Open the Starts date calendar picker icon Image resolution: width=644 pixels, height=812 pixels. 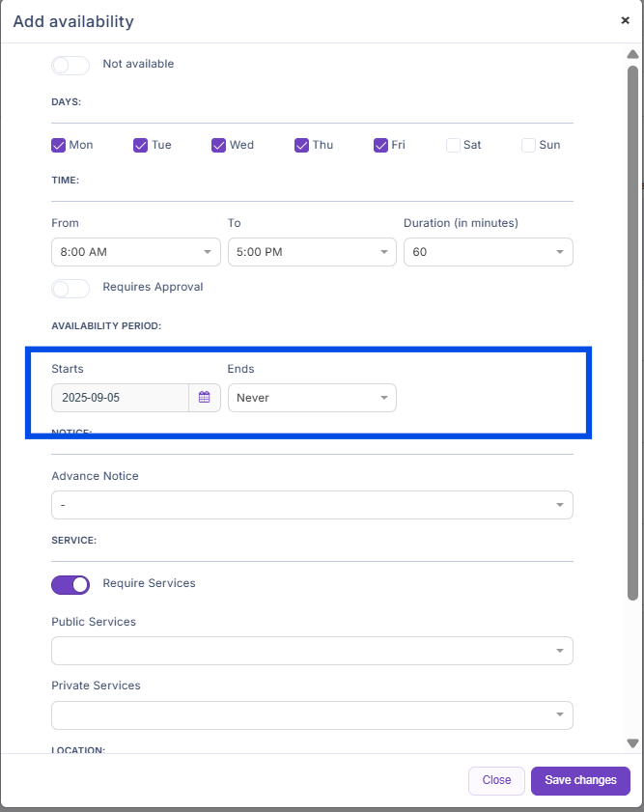coord(205,398)
